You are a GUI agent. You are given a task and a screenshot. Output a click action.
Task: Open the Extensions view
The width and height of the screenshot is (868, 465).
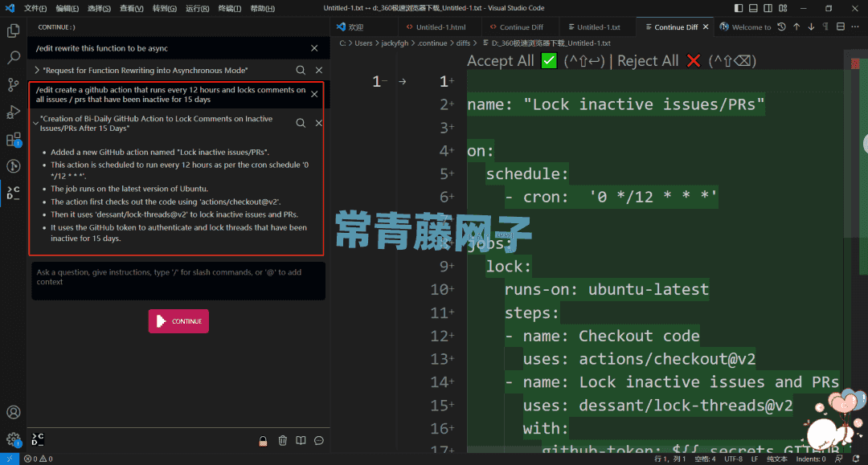coord(14,139)
